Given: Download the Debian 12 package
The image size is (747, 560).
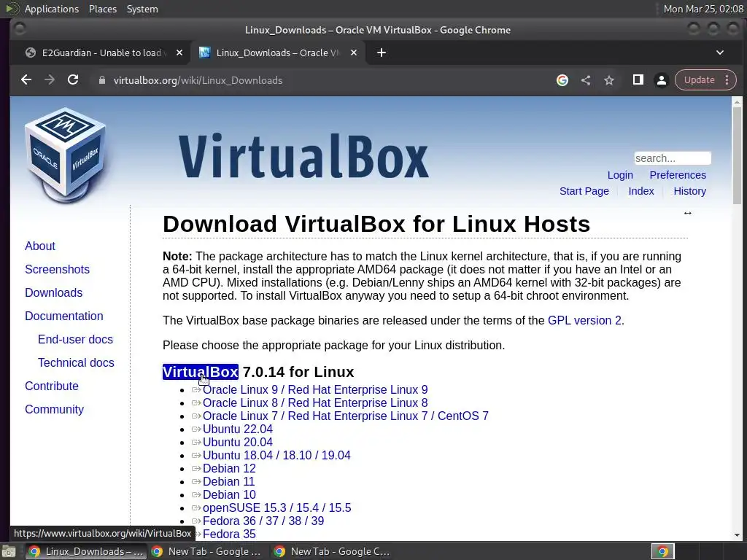Looking at the screenshot, I should pos(228,469).
